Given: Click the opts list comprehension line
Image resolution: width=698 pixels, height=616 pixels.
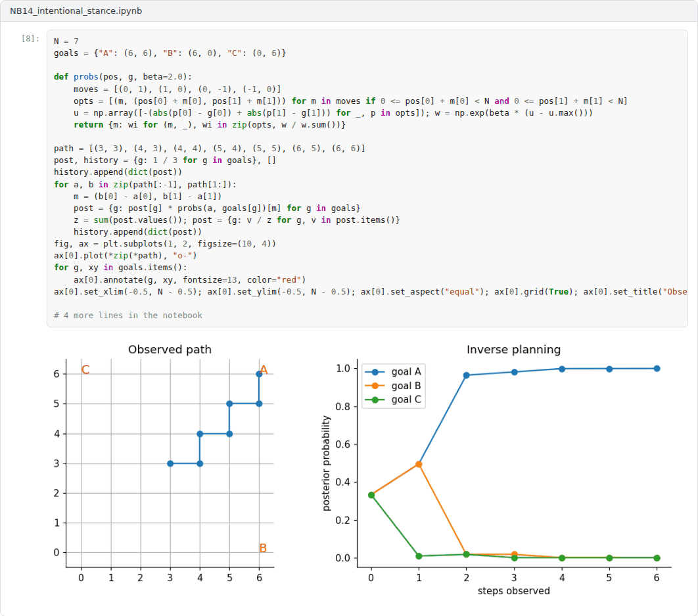Looking at the screenshot, I should click(x=350, y=101).
